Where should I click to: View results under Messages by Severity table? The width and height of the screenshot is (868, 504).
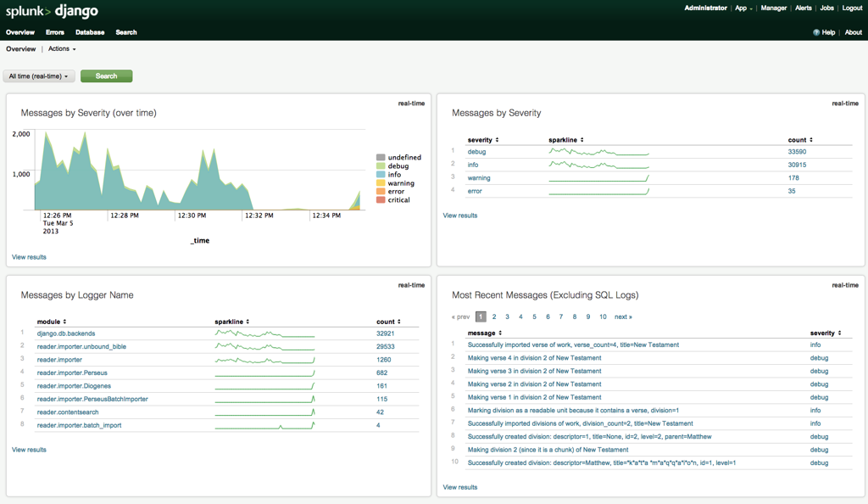coord(460,216)
